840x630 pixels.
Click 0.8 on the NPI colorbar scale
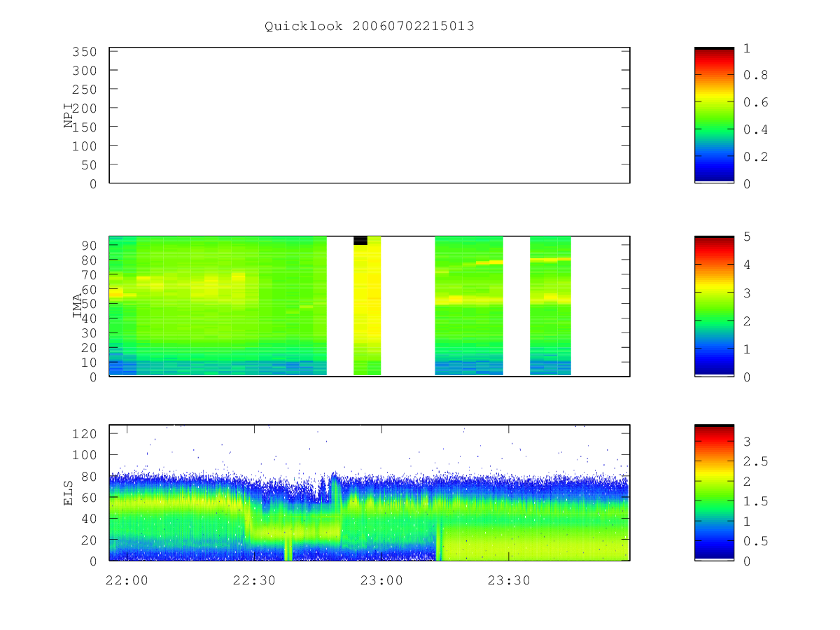click(x=755, y=75)
